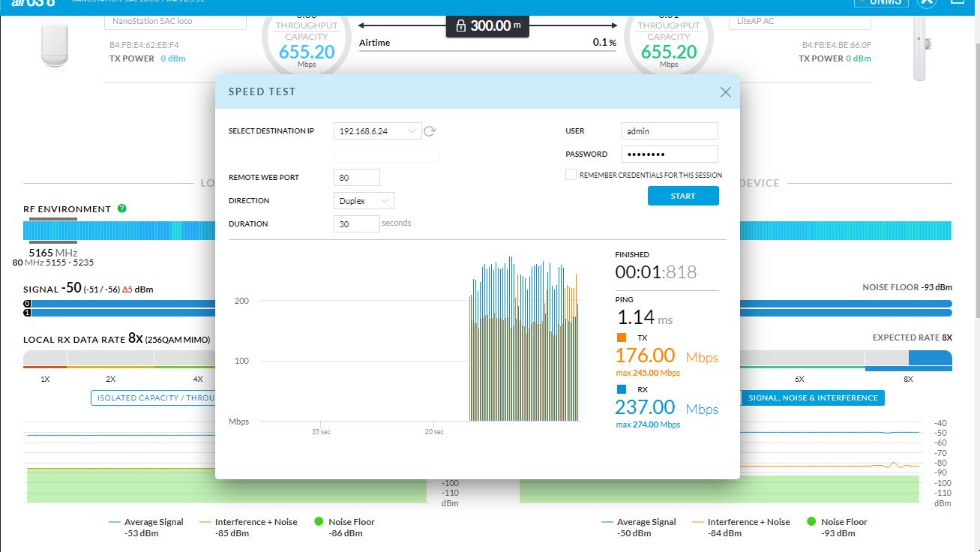The height and width of the screenshot is (552, 980).
Task: Click the LOCAL RX DATA RATE 8x label
Action: (117, 339)
